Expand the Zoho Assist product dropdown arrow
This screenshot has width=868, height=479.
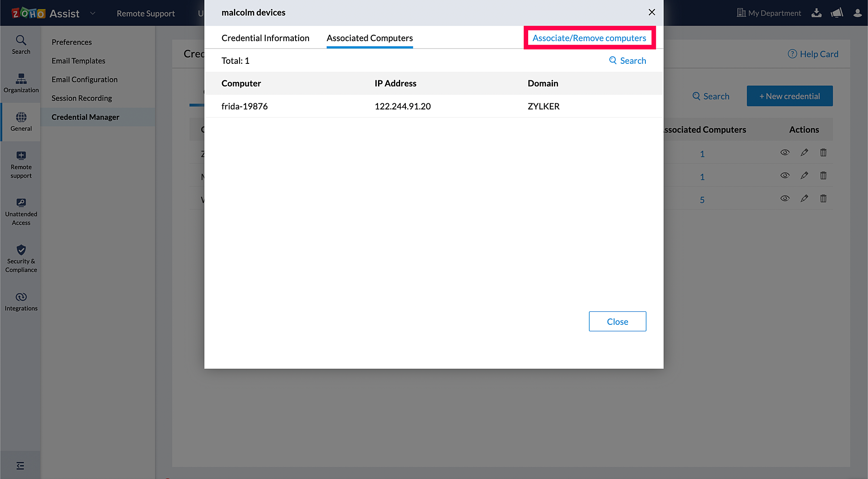pos(92,13)
